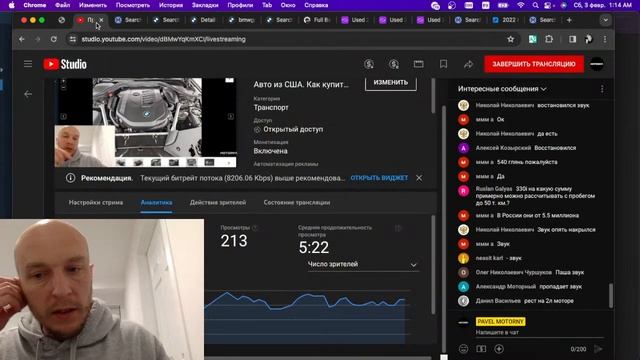The width and height of the screenshot is (640, 360).
Task: Open Chrome extensions puzzle icon
Action: (549, 39)
